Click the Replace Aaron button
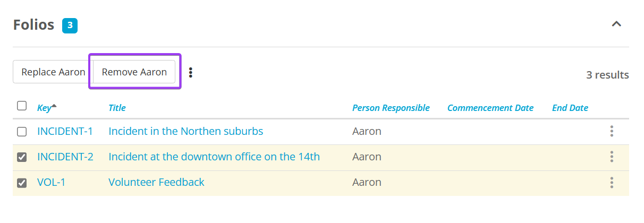Viewport: 644px width, 223px height. (53, 72)
